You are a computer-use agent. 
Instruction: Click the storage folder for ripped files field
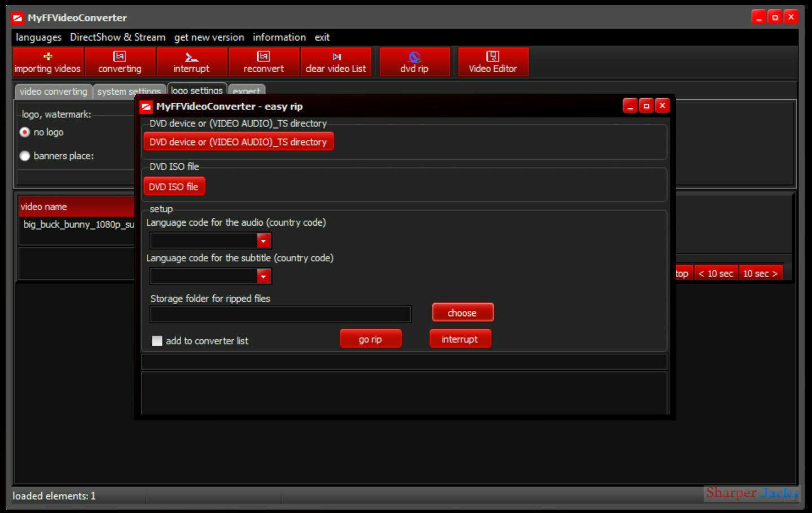(280, 314)
